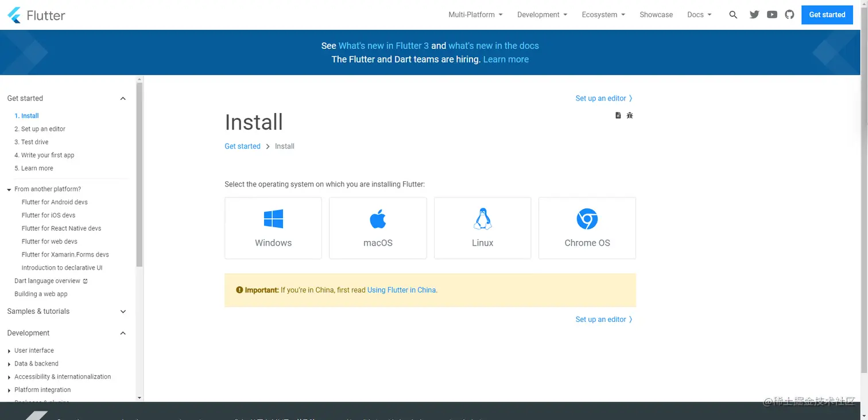Expand the Platform integration tree item

(x=9, y=391)
